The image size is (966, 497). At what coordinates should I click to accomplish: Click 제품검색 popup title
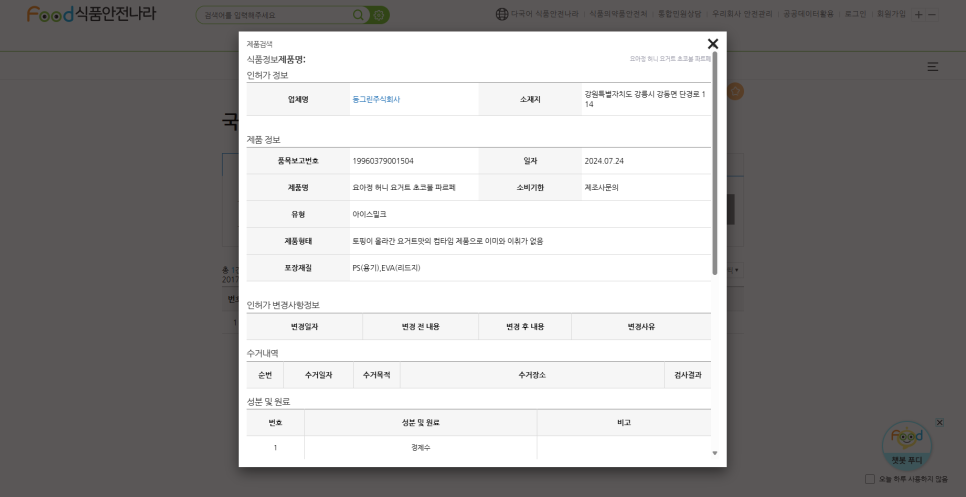(259, 44)
